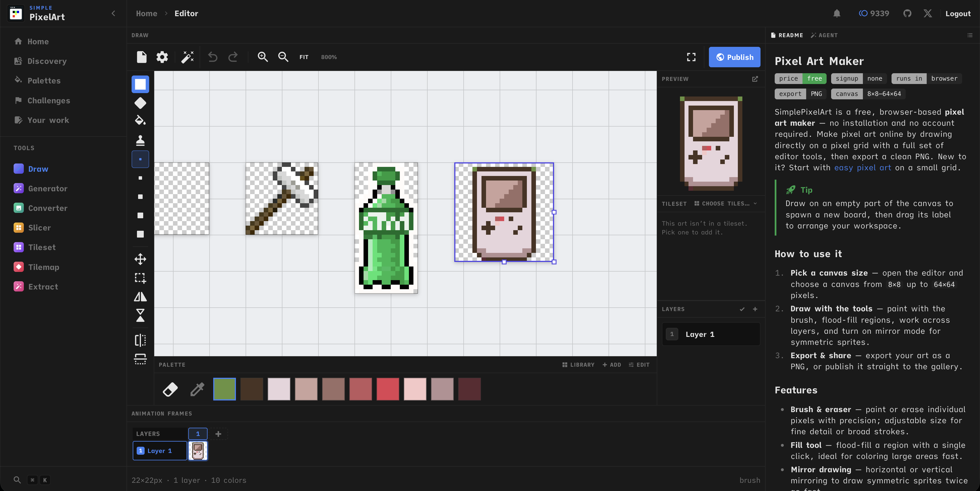Open the magic wand generator tool
Viewport: 980px width, 491px height.
tap(187, 57)
